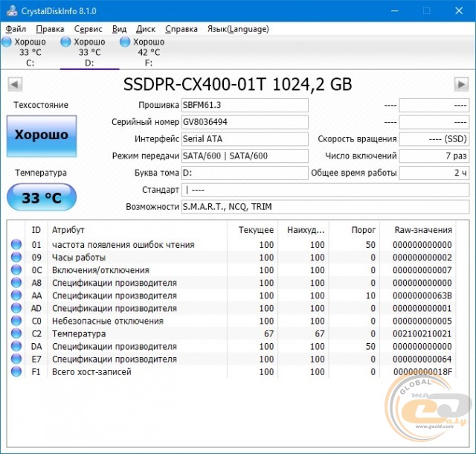This screenshot has width=476, height=454.
Task: Click the transfer mode field SATA/600
Action: click(x=245, y=156)
